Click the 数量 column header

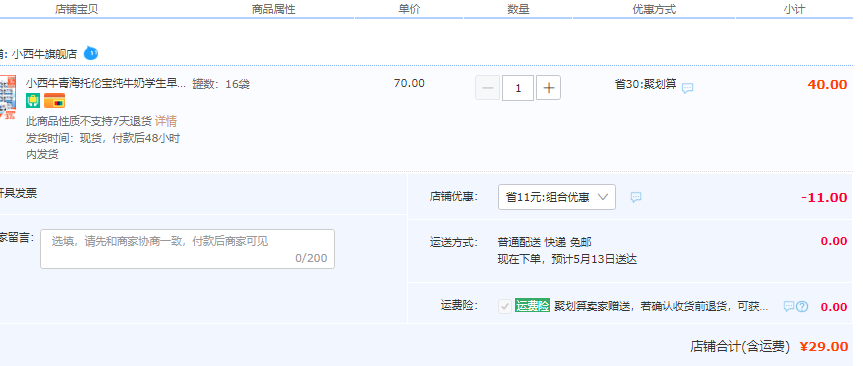[518, 9]
